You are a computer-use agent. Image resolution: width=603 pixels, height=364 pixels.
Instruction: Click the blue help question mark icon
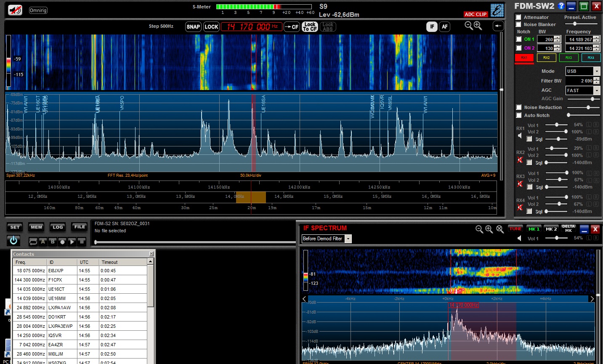tap(561, 6)
